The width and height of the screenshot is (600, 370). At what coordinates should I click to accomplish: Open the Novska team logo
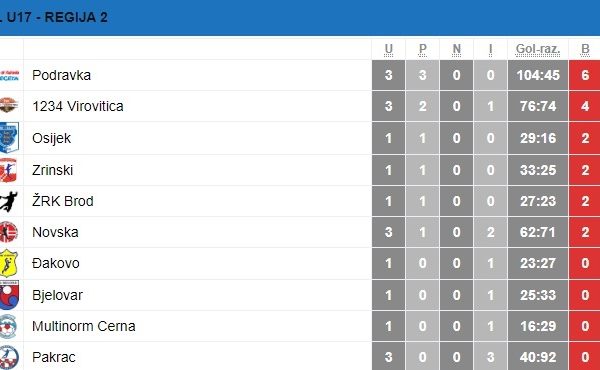point(9,232)
